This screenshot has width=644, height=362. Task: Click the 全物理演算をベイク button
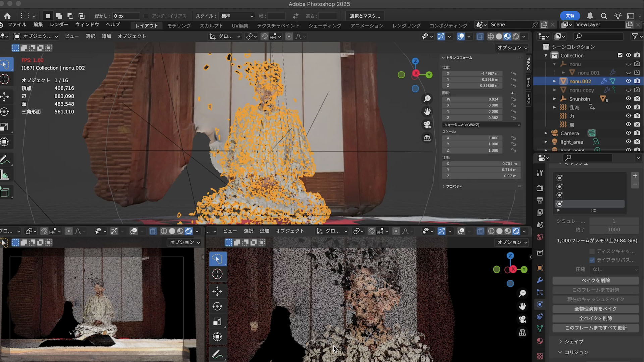595,309
